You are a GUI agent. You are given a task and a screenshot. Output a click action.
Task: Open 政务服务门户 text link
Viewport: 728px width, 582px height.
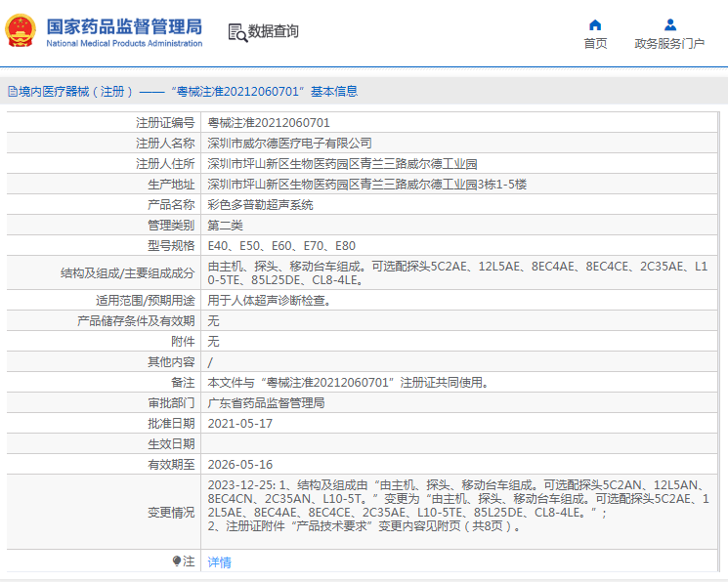pos(669,44)
